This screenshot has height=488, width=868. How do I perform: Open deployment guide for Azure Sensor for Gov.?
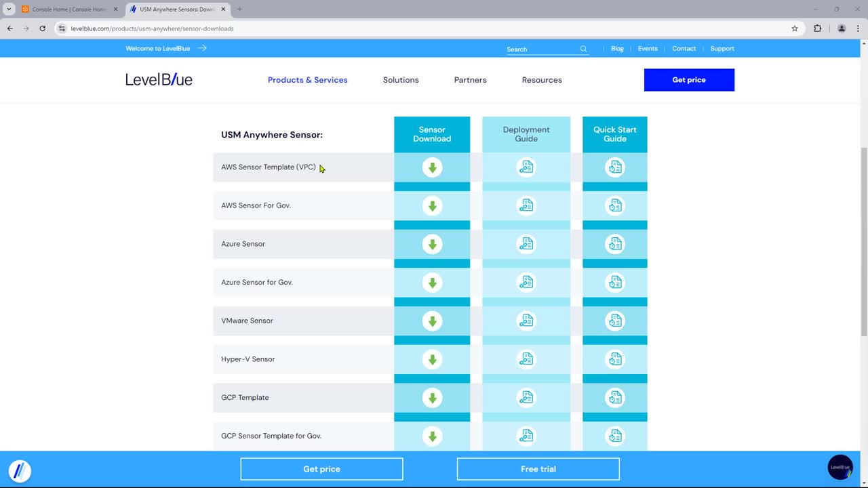pyautogui.click(x=526, y=282)
